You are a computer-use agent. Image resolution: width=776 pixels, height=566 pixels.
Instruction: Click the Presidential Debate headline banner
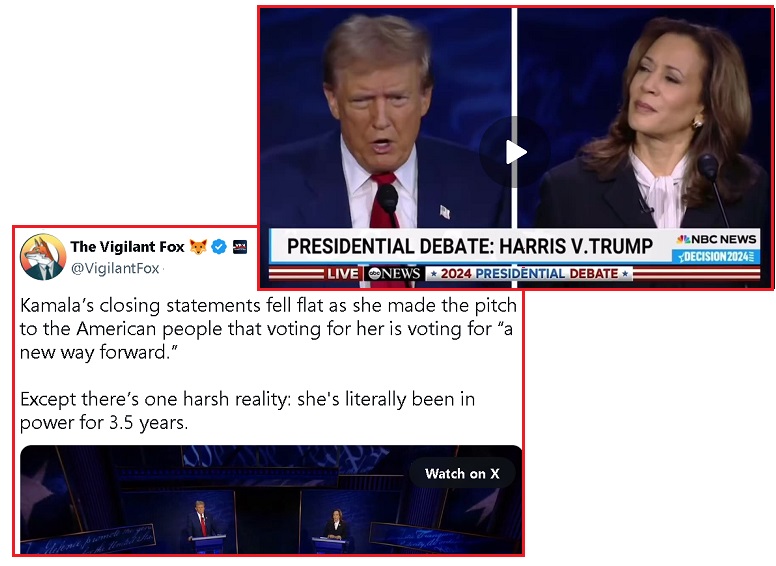(x=470, y=246)
